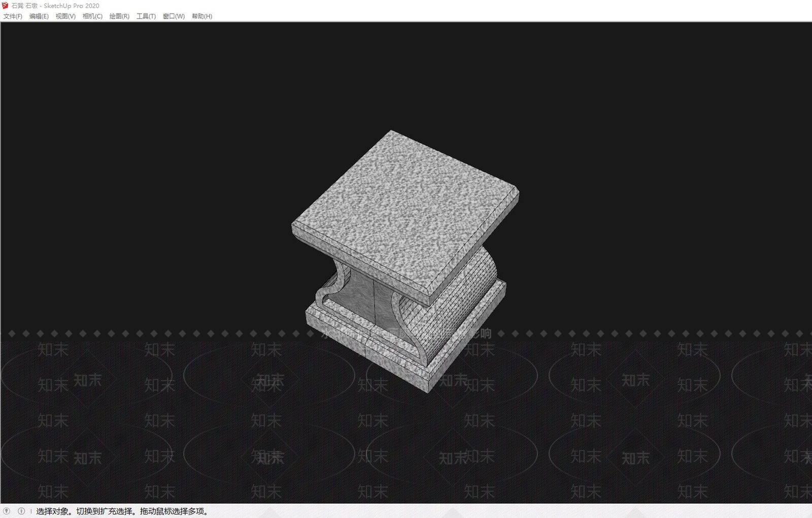Open the 相机(C) menu

92,16
